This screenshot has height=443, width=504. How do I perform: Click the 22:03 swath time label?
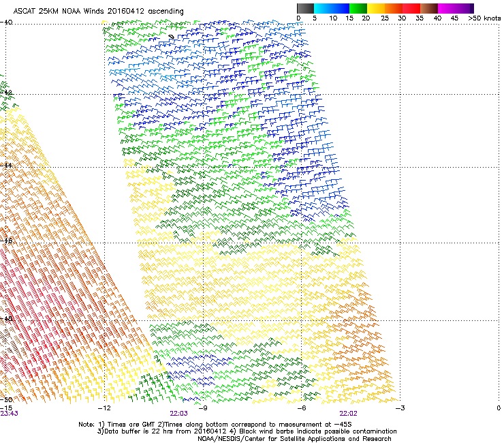click(x=178, y=414)
